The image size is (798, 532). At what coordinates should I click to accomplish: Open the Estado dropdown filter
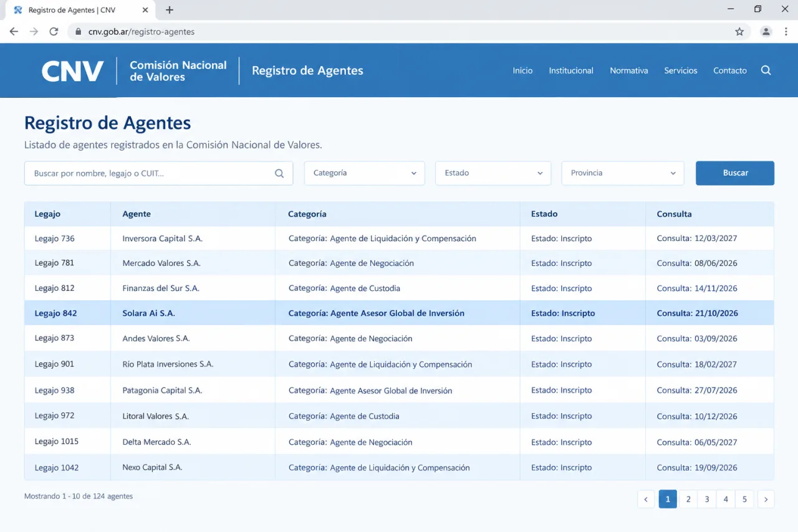[493, 173]
